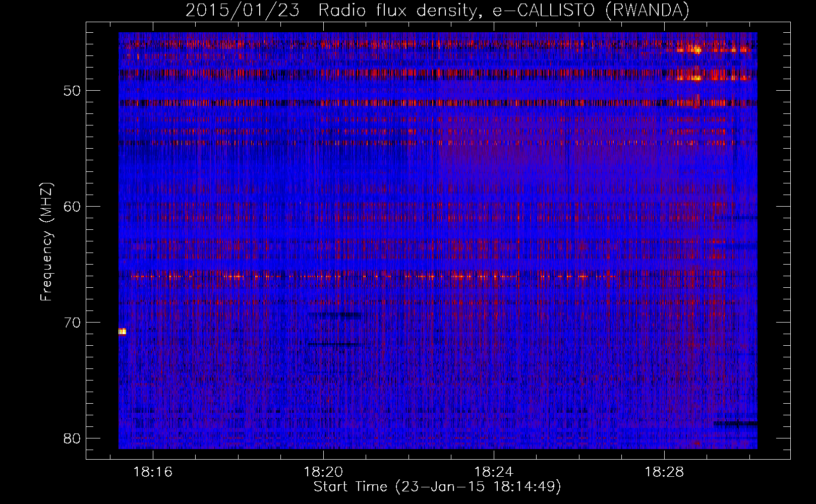This screenshot has height=504, width=816.
Task: Click the 80 frequency tick label
Action: click(x=73, y=438)
